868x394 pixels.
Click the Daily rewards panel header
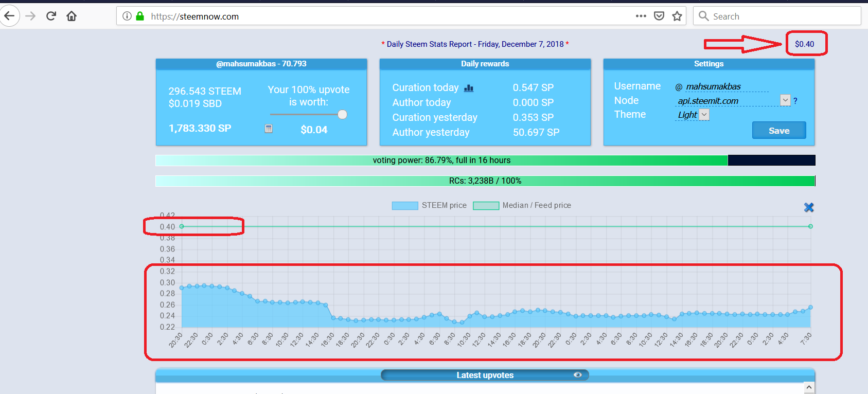485,64
